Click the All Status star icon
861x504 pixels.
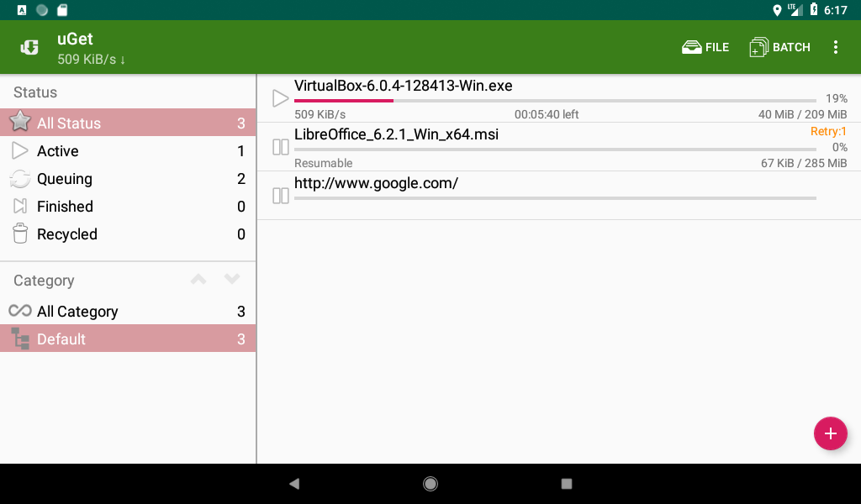(x=20, y=121)
